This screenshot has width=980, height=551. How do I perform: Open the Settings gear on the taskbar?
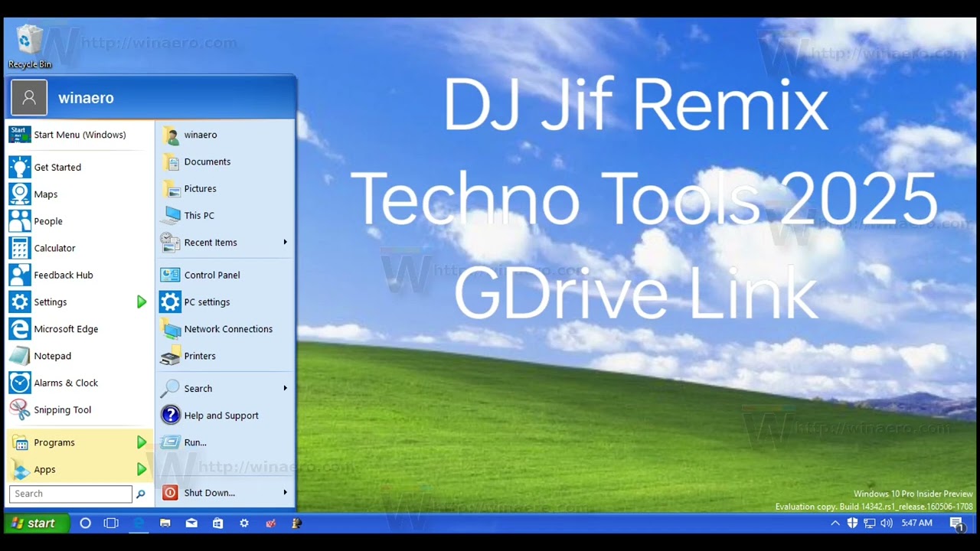point(244,523)
